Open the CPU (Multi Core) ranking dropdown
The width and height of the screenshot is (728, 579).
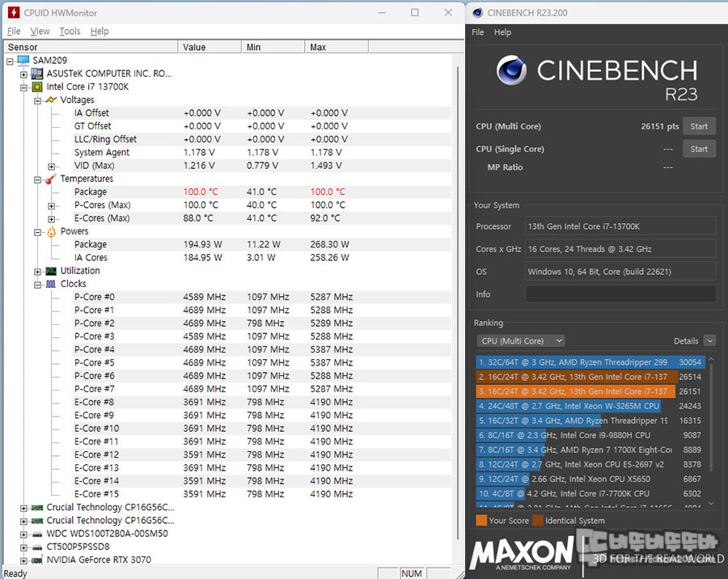pos(520,340)
